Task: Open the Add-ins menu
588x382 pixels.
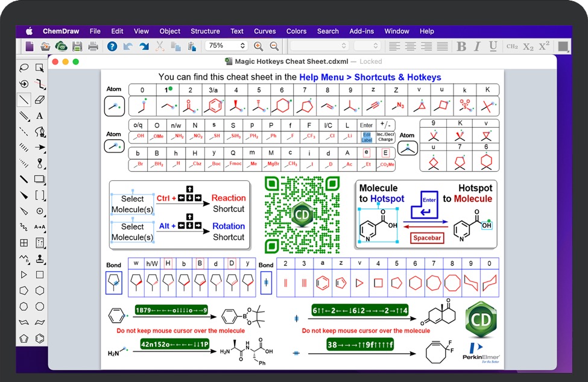Action: coord(361,31)
